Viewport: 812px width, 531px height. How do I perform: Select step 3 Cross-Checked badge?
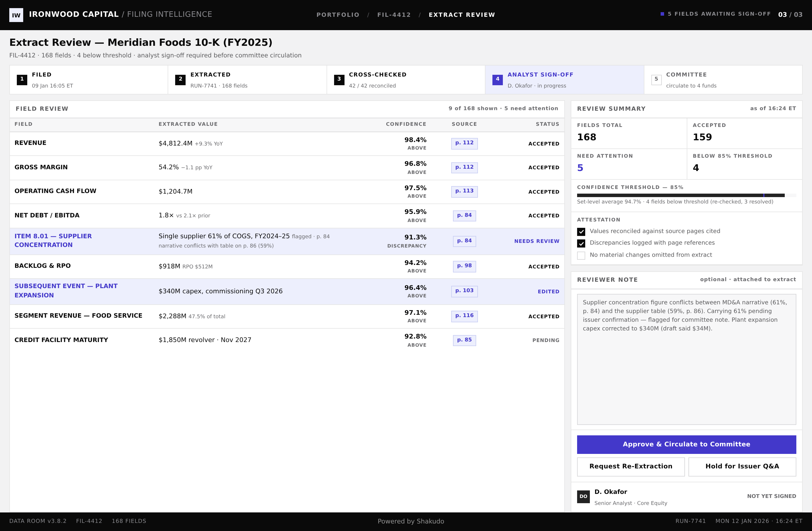click(339, 80)
